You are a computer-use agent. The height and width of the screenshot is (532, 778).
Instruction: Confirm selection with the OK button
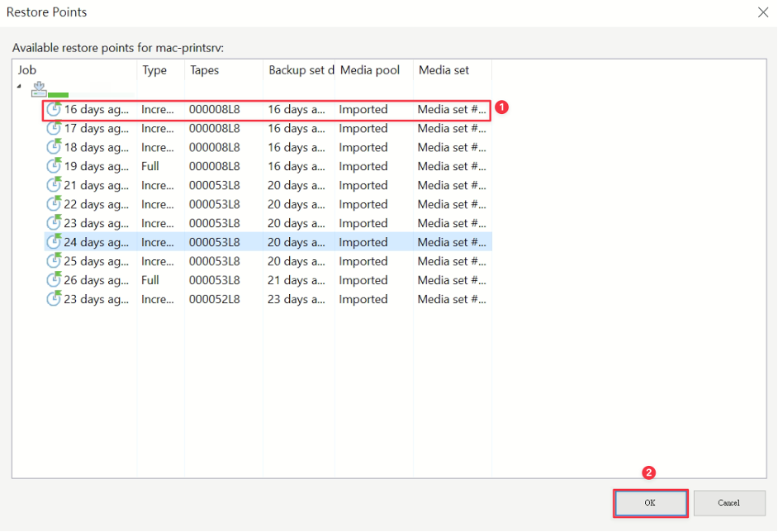point(651,503)
